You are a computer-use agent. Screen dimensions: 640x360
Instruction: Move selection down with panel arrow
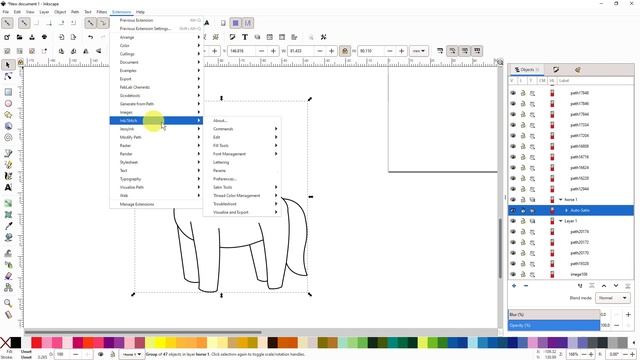(x=616, y=286)
